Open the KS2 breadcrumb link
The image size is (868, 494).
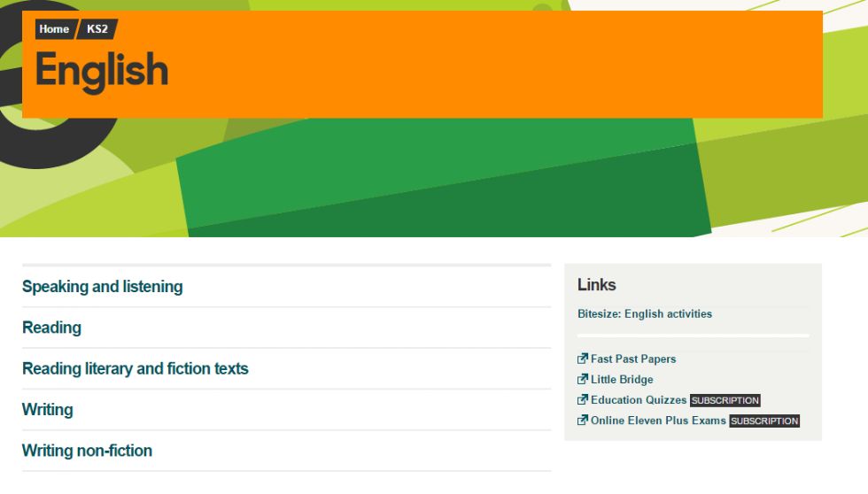(97, 29)
